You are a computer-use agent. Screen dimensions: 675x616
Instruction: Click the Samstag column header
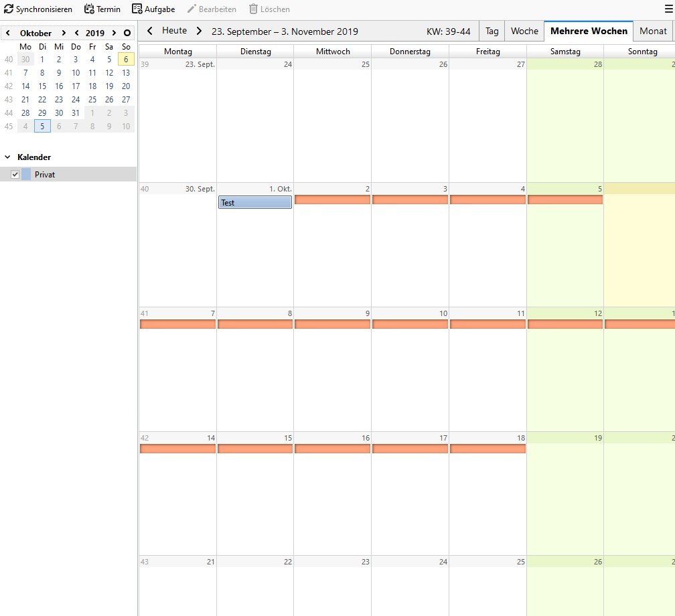pos(565,52)
